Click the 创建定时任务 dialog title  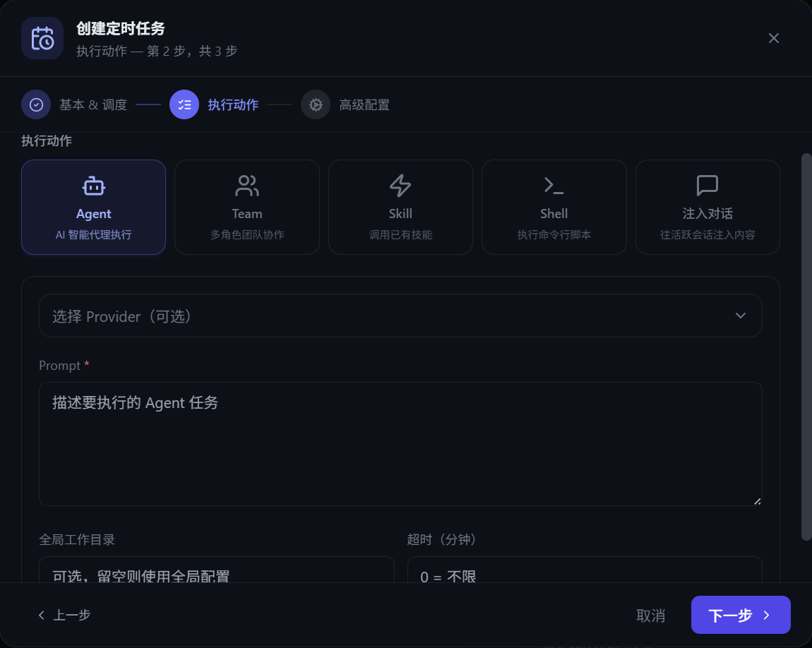(121, 28)
